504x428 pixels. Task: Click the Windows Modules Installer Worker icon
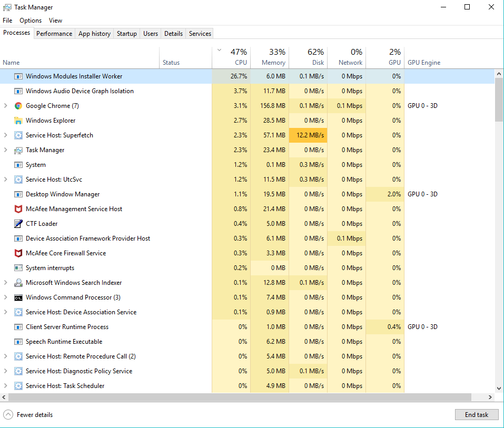coord(18,76)
